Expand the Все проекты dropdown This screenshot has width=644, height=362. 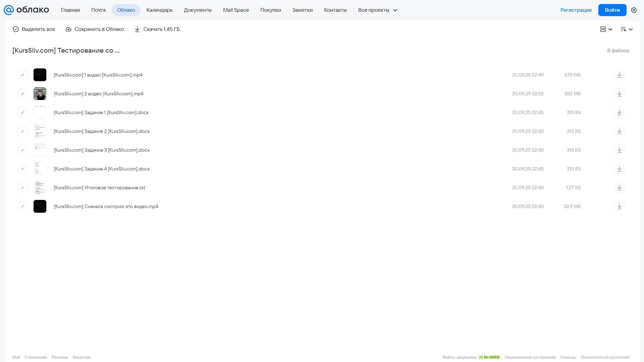(x=378, y=10)
